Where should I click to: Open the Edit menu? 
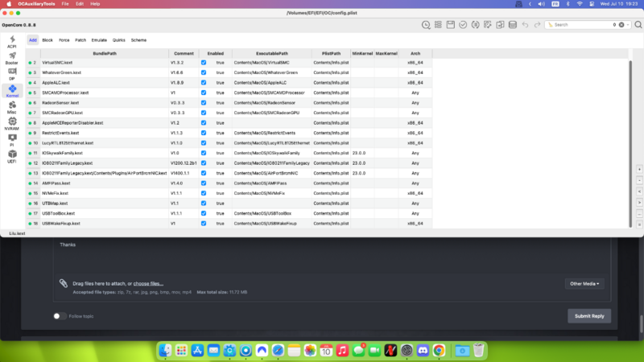pyautogui.click(x=80, y=4)
